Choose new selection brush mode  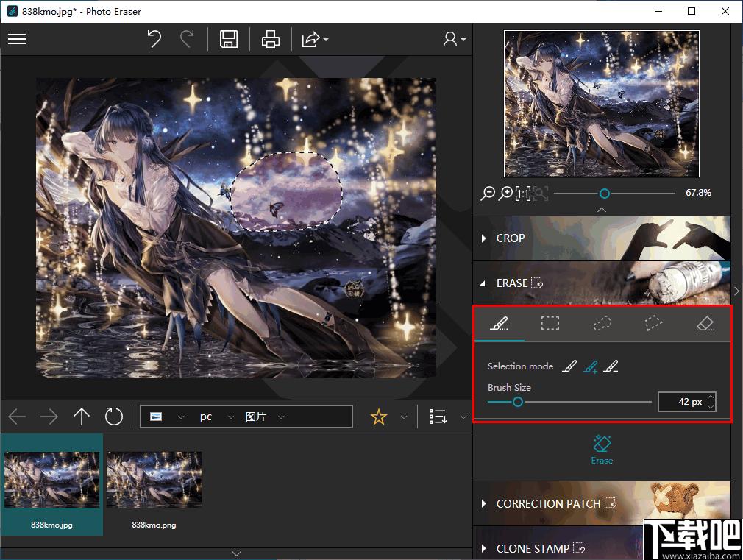569,366
